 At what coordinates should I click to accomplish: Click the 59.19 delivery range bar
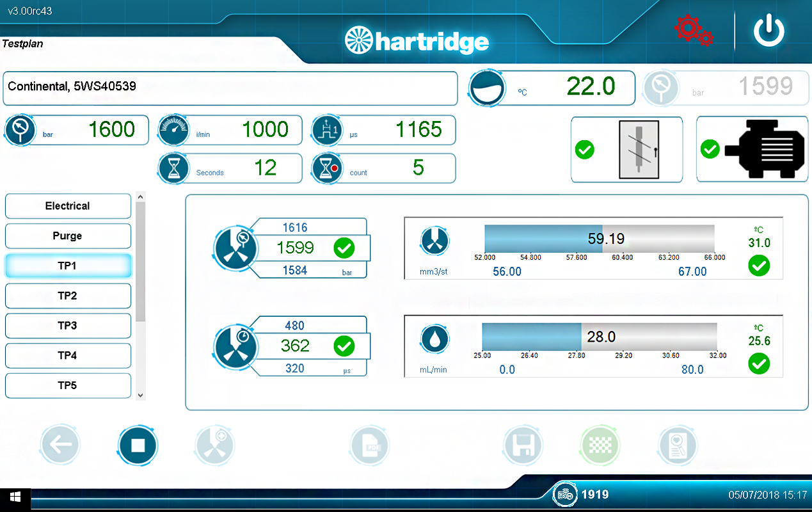[x=599, y=239]
